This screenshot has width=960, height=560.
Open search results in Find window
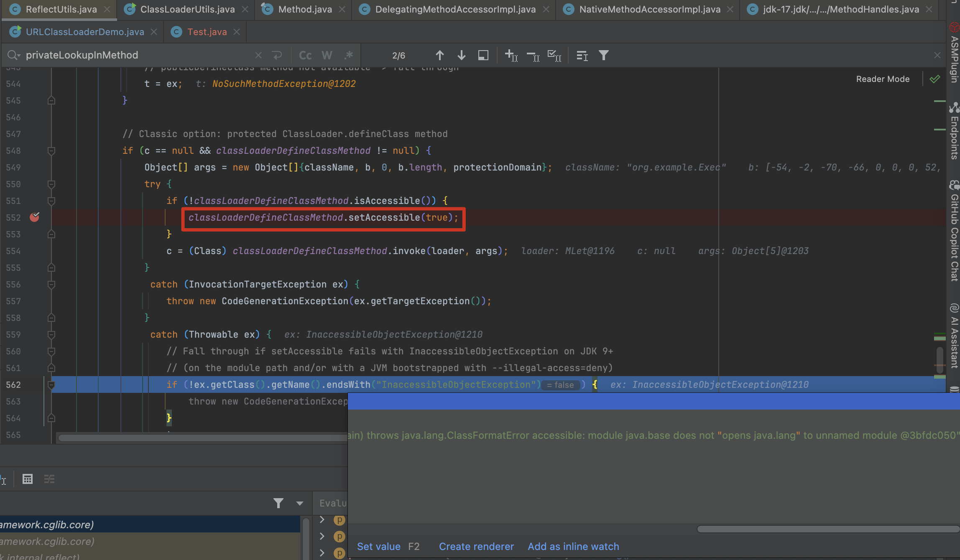click(582, 55)
